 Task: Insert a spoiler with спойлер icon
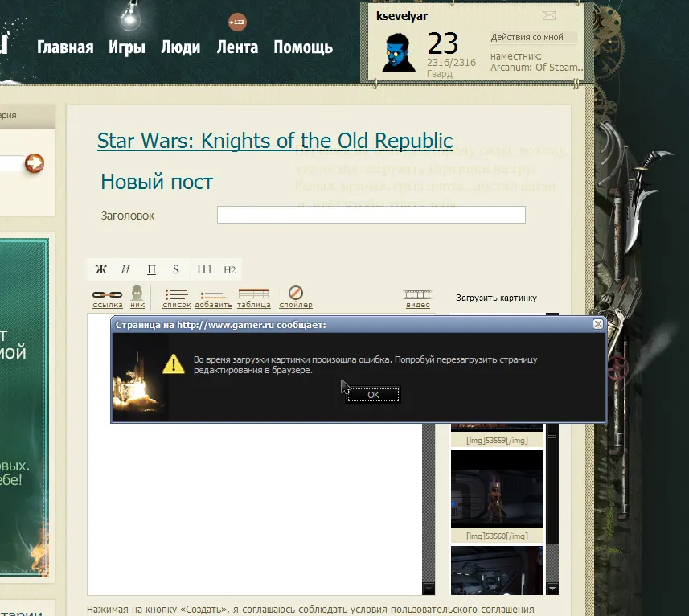pos(296,298)
